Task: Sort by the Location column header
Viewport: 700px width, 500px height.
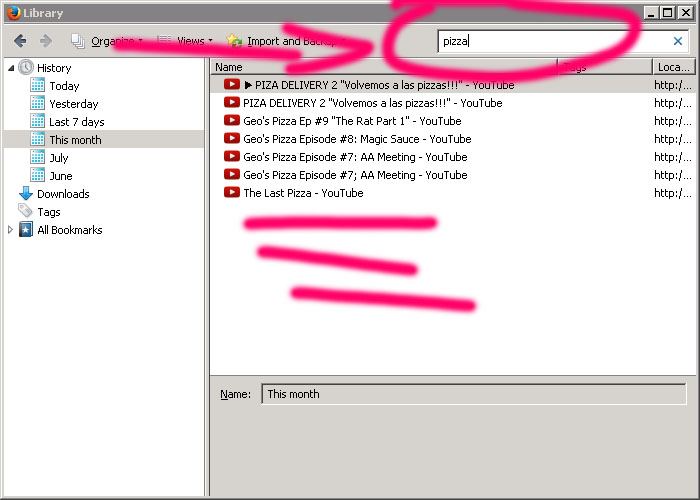Action: point(674,67)
